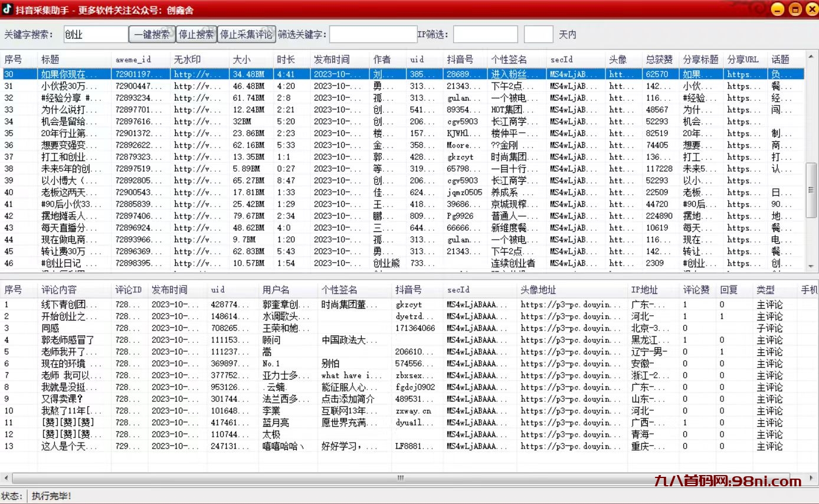Click the 停止采集评论 button
819x504 pixels.
[247, 34]
